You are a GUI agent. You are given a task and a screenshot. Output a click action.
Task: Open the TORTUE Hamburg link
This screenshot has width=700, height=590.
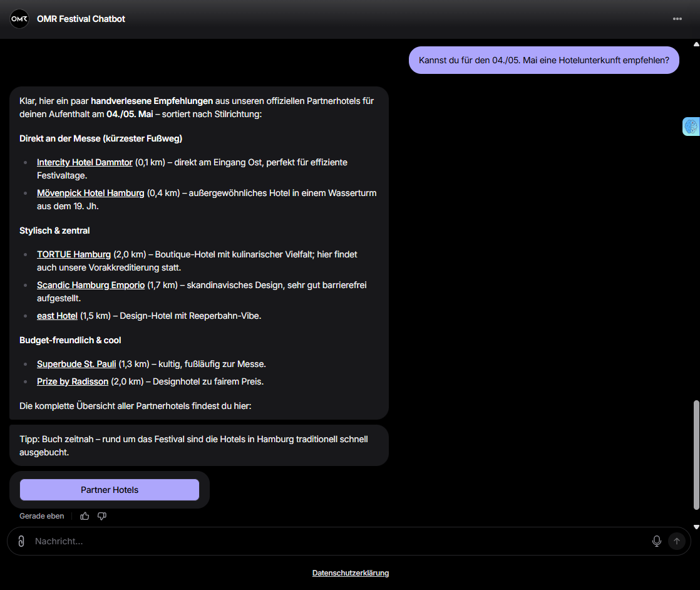(x=74, y=254)
